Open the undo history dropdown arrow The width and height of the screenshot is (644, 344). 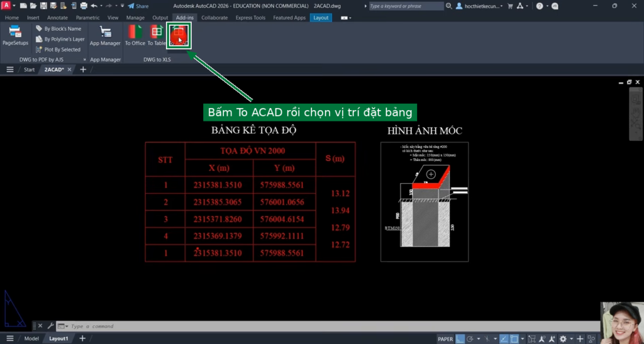[101, 6]
